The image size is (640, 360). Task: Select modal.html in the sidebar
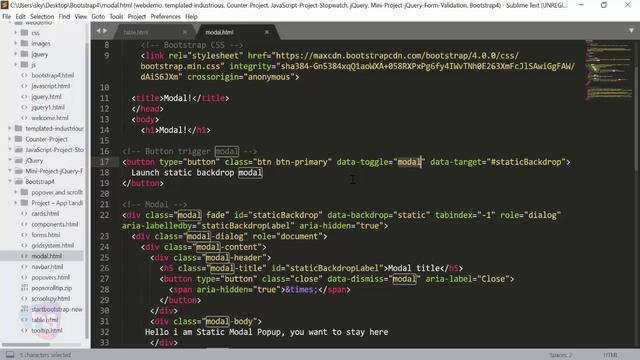[47, 256]
